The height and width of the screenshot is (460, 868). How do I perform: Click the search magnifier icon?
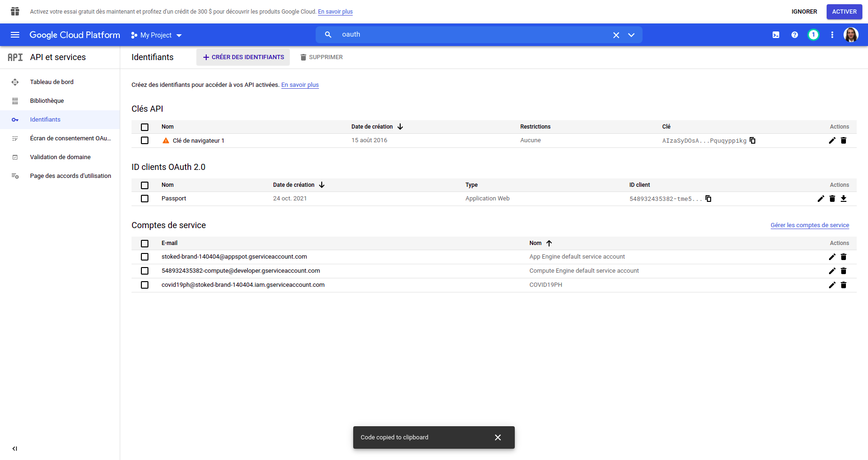328,35
